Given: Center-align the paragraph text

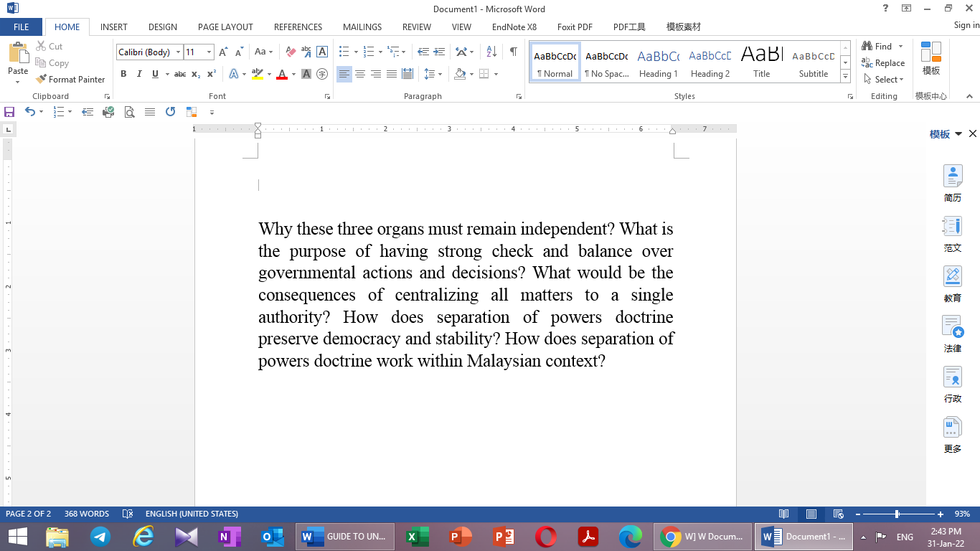Looking at the screenshot, I should coord(359,74).
